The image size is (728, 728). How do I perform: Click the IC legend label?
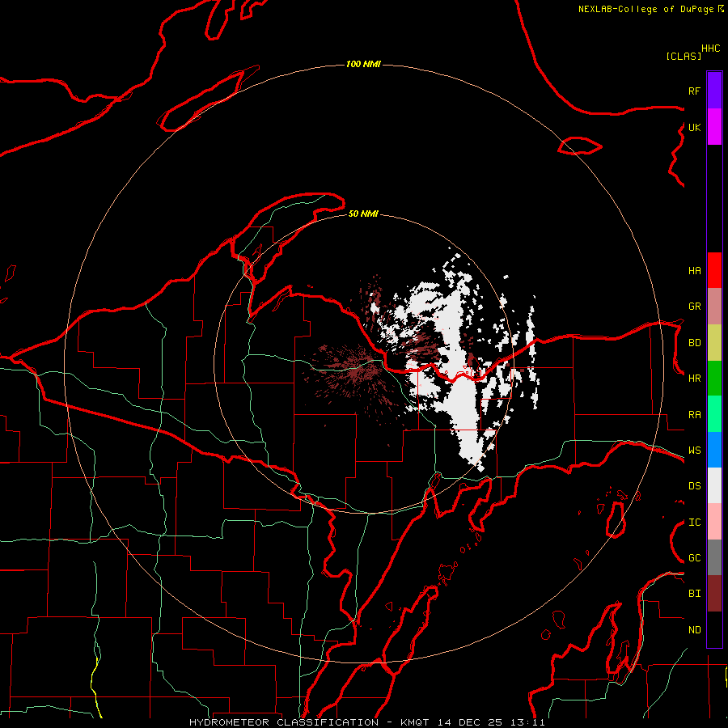coord(694,523)
